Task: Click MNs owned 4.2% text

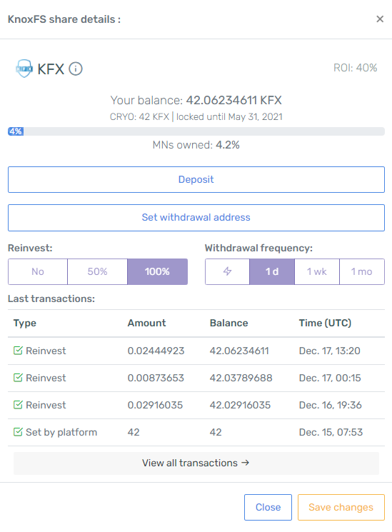Action: 196,145
